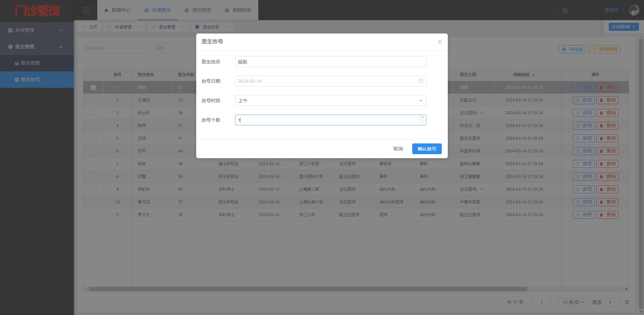This screenshot has width=644, height=315.
Task: Toggle the checkbox for row 6 刘平
Action: (93, 151)
